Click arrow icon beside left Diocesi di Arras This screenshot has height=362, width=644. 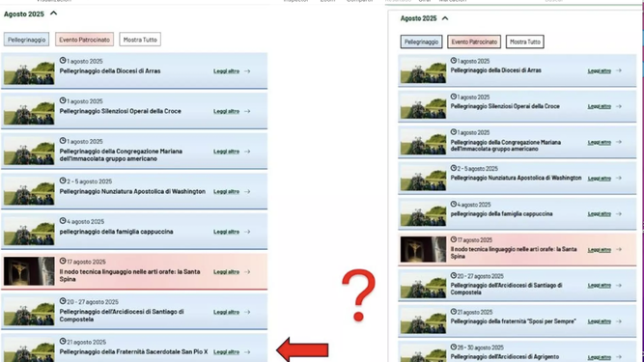click(247, 71)
